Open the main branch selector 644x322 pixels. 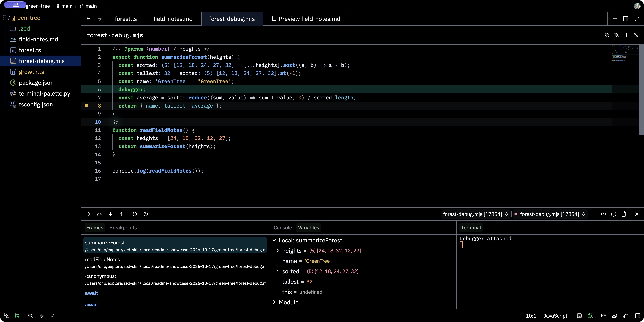[88, 6]
